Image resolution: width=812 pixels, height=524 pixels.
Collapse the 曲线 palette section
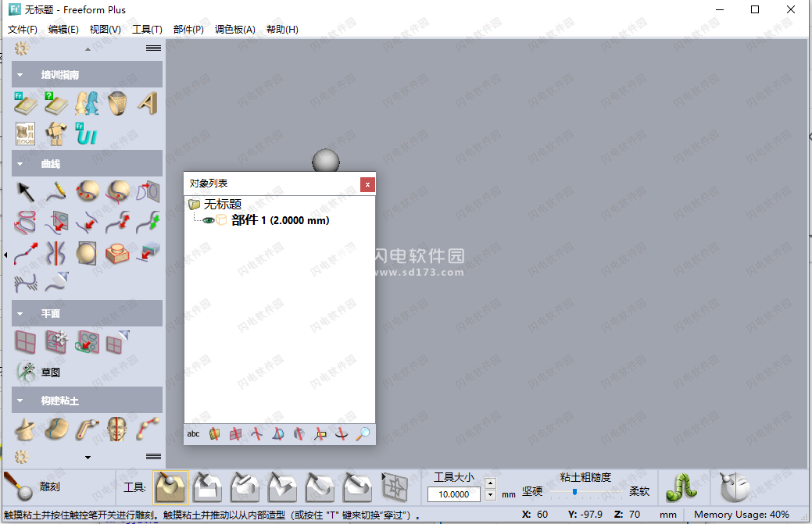coord(20,164)
